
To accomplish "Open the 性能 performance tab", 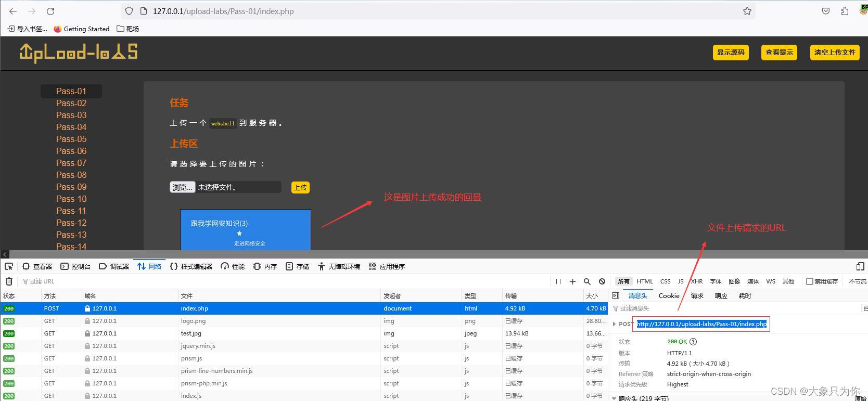I will click(x=233, y=266).
